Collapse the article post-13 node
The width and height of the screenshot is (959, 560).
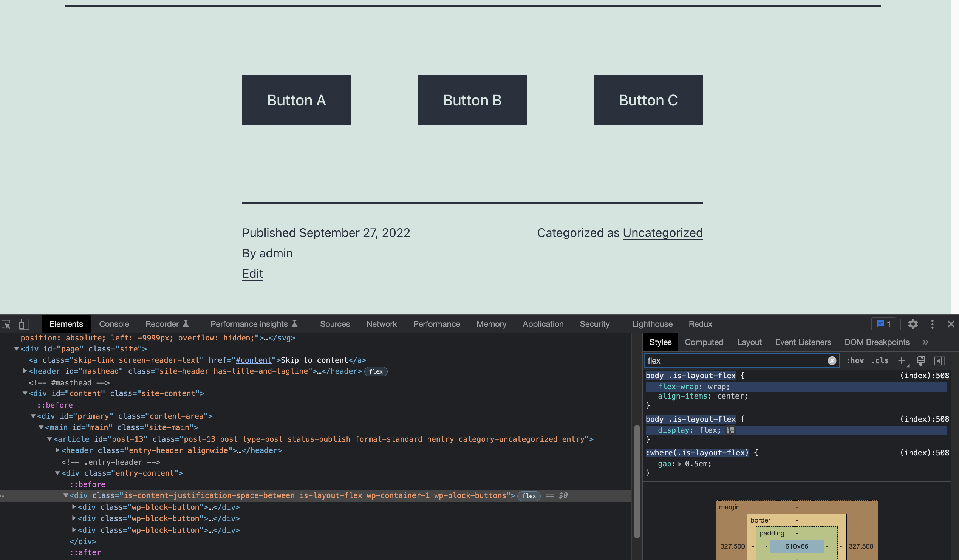point(49,439)
